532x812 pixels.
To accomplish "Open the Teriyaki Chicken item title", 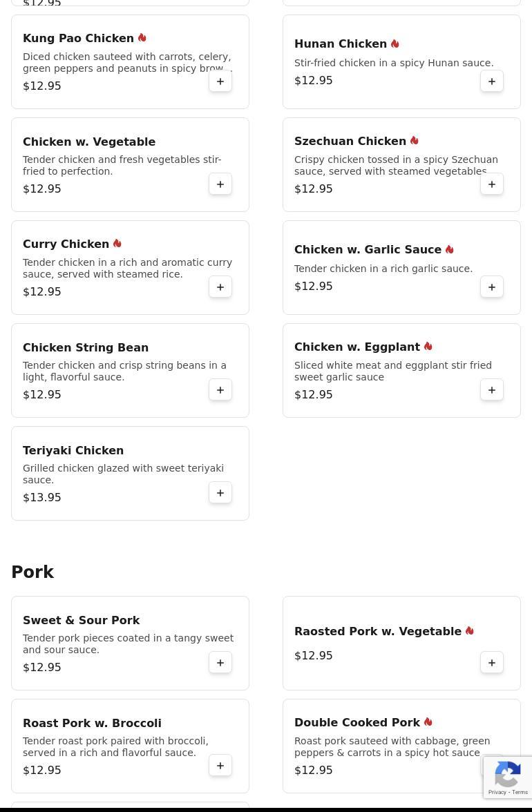I will 73,450.
